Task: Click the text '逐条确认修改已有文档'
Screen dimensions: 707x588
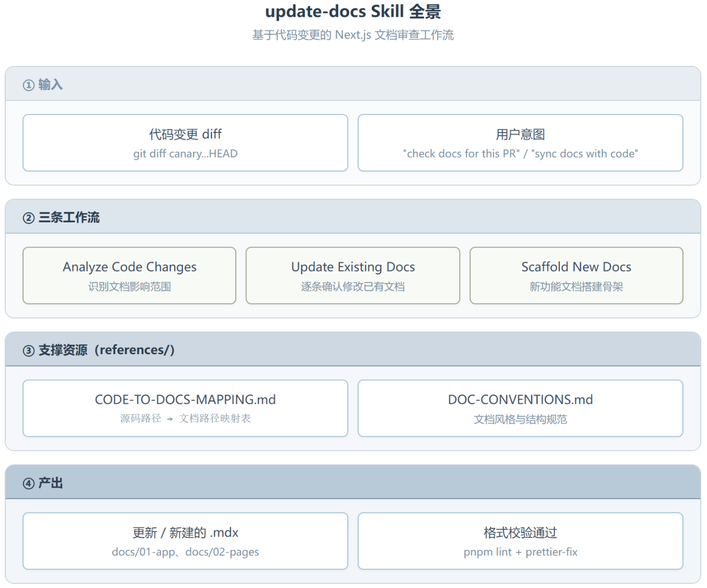Action: pyautogui.click(x=353, y=287)
